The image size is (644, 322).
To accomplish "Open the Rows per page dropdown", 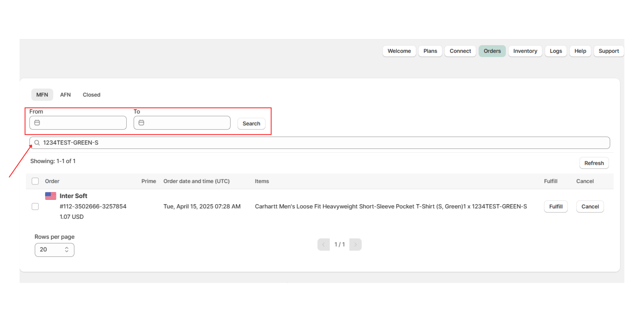I will (x=54, y=249).
